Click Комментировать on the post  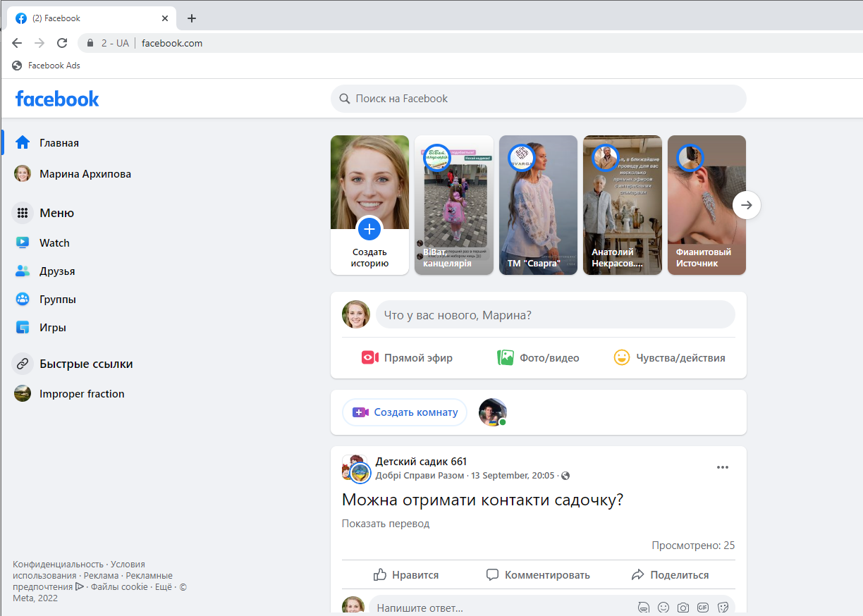pos(538,574)
